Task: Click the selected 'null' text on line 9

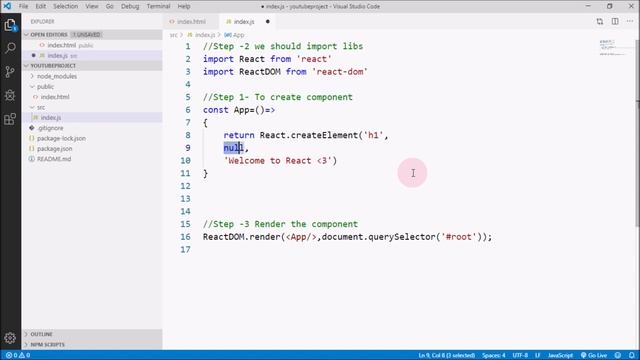Action: pyautogui.click(x=233, y=148)
